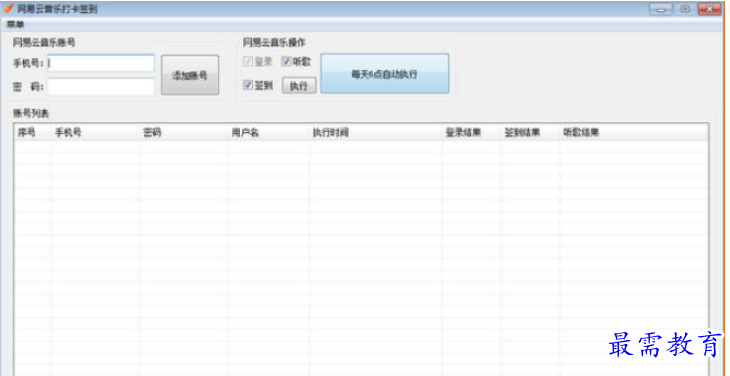Click the 执行 button

point(299,86)
